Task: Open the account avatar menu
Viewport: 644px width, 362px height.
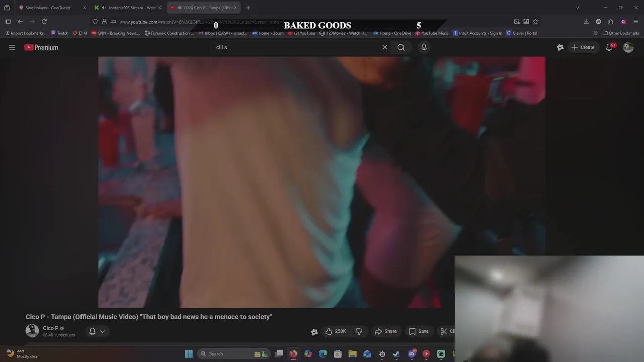Action: (x=628, y=47)
